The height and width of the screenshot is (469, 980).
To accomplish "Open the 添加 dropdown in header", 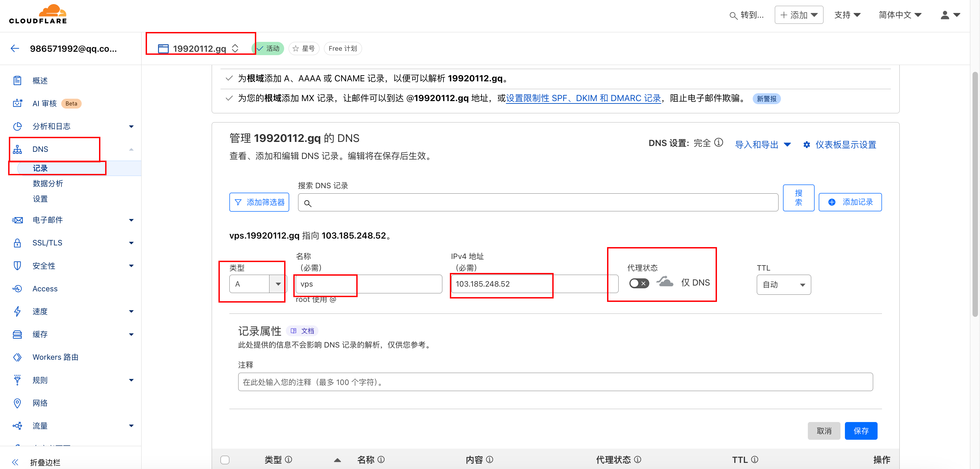I will coord(799,15).
